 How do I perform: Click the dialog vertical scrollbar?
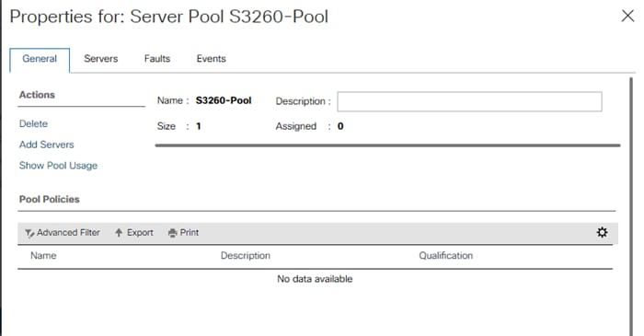coord(631,205)
